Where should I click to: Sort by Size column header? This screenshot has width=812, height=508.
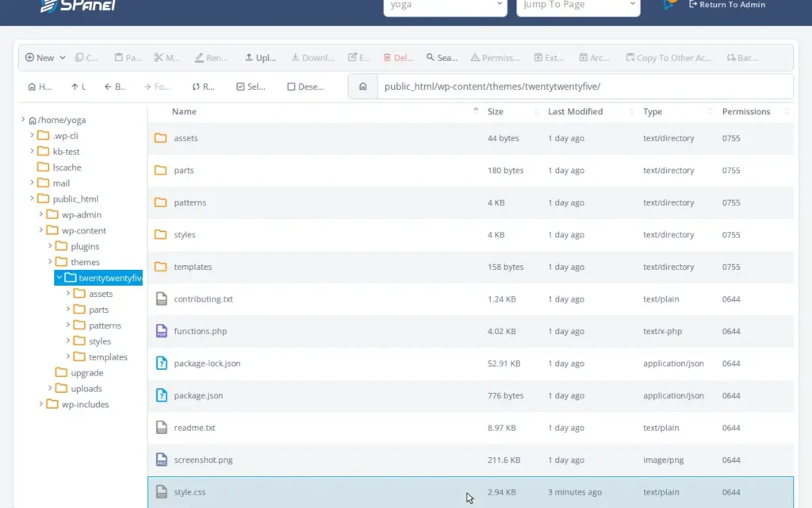(x=495, y=111)
